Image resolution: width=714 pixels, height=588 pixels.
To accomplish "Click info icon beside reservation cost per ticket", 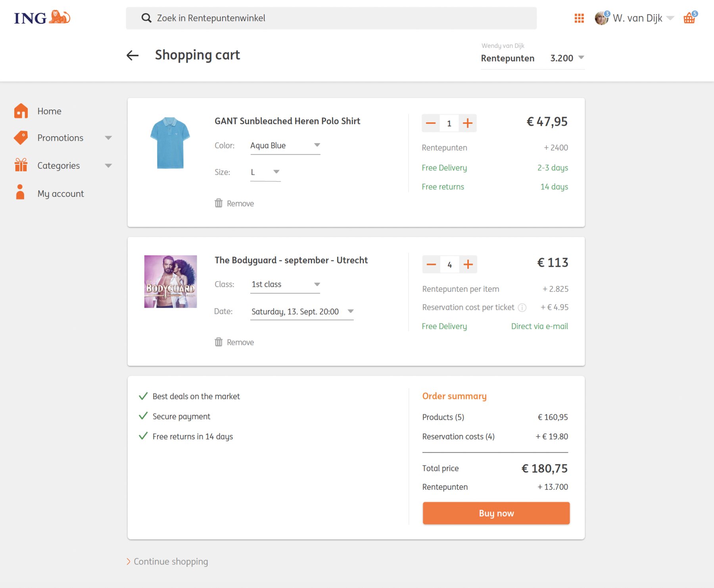I will 522,308.
